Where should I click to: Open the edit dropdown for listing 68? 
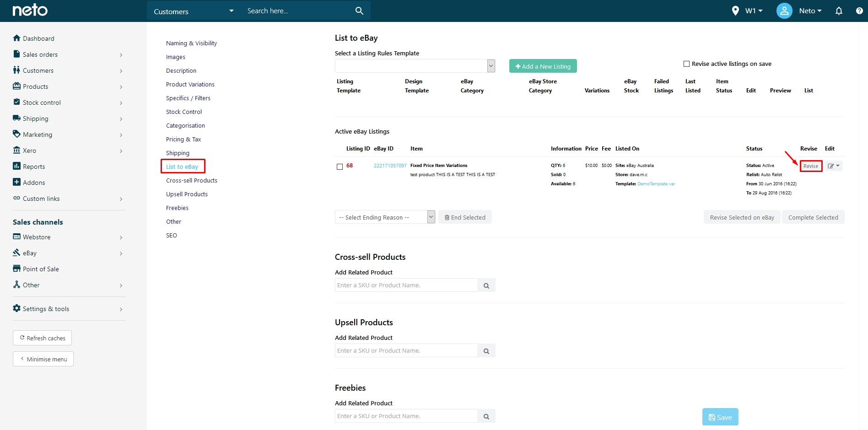click(x=834, y=166)
